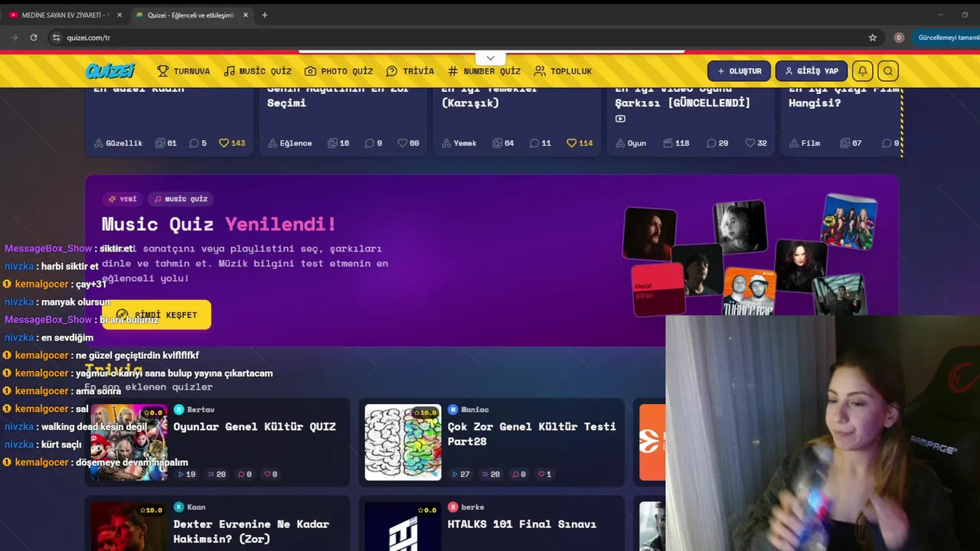Click the Güncellemeyi tamamla browser button
980x551 pixels.
tap(948, 37)
